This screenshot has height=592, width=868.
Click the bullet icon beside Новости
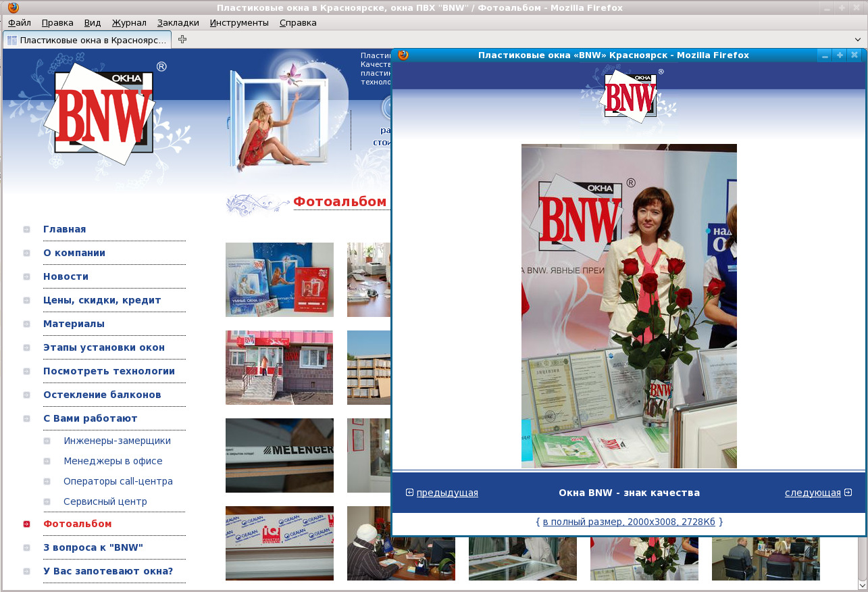(26, 277)
